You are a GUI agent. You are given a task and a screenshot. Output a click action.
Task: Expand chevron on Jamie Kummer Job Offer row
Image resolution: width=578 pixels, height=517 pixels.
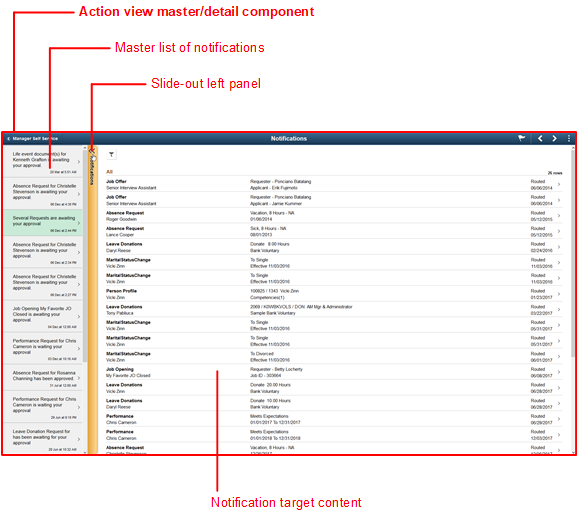tap(559, 200)
